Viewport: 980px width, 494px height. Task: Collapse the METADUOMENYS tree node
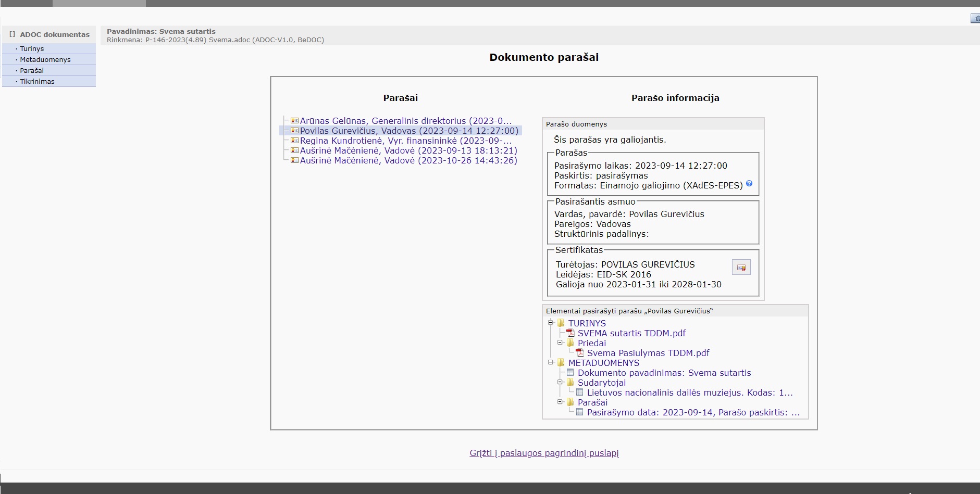[551, 362]
